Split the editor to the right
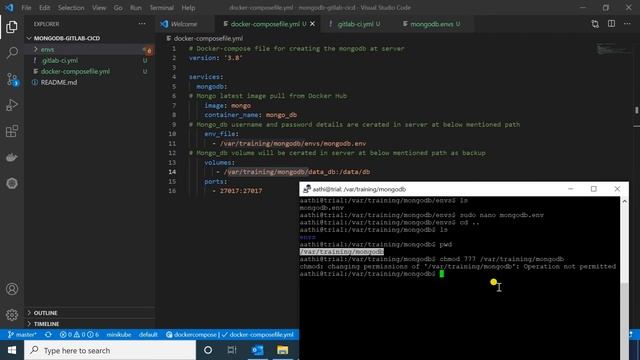640x360 pixels. pyautogui.click(x=611, y=24)
